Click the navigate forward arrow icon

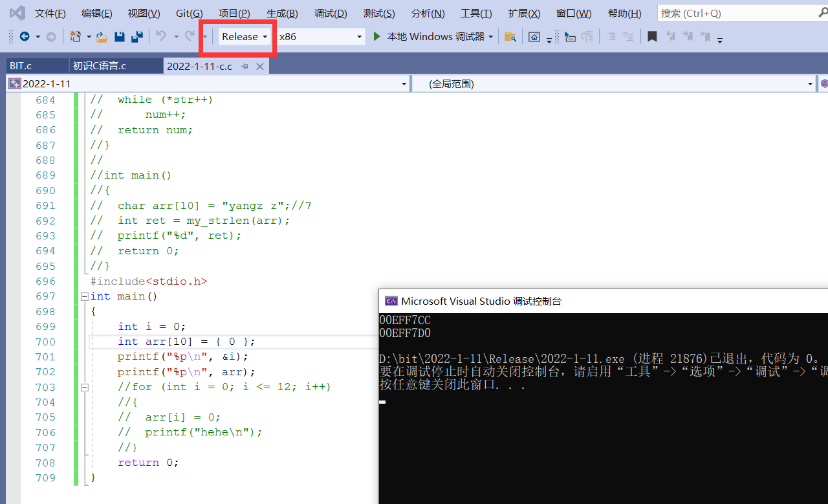tap(51, 37)
